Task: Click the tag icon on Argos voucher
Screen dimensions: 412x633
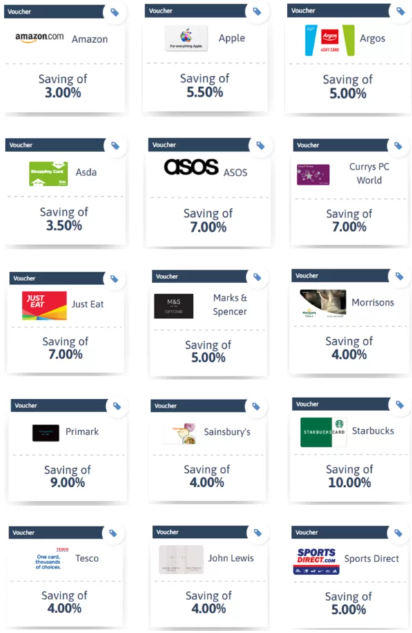Action: [x=400, y=11]
